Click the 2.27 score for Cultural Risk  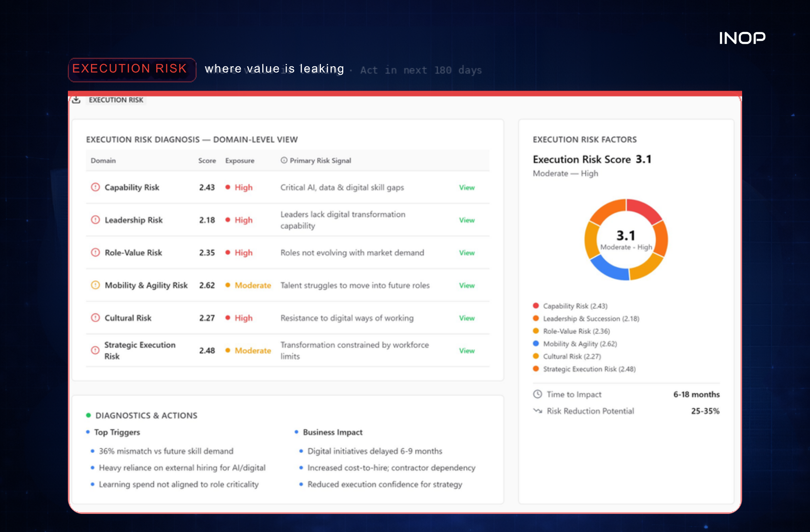[x=207, y=318]
